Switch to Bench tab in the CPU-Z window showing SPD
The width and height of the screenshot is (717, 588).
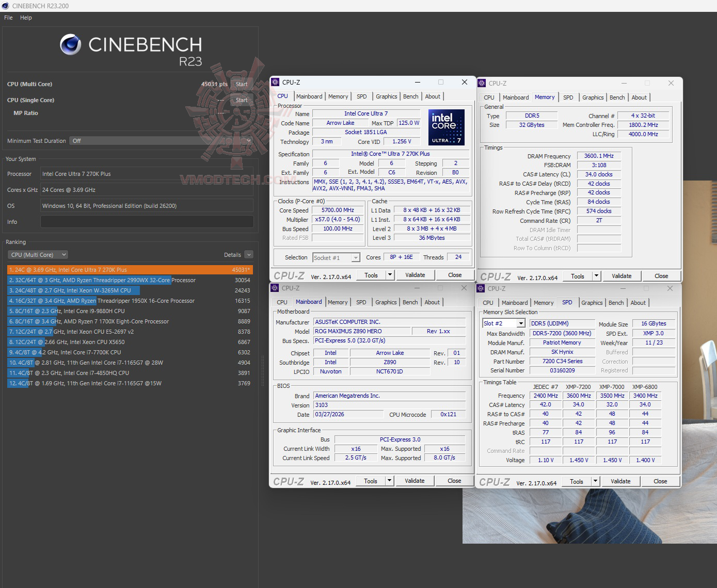coord(616,303)
